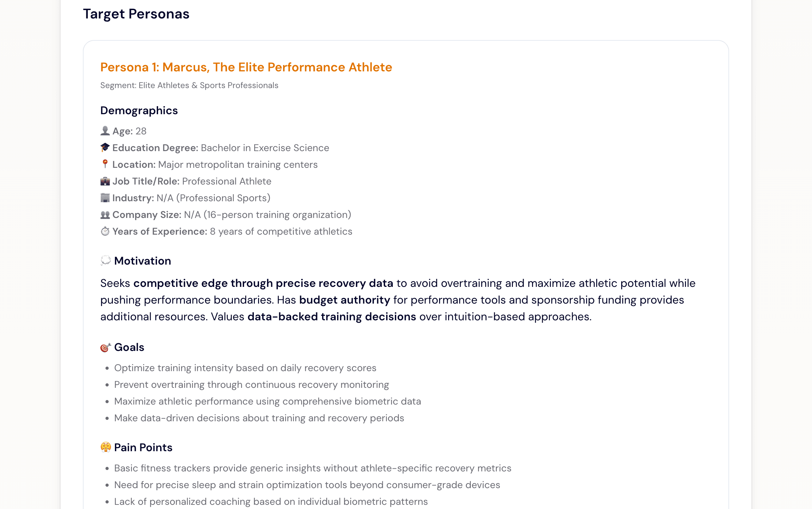Click the Demographics heading
Screen dimensions: 812x509
139,110
